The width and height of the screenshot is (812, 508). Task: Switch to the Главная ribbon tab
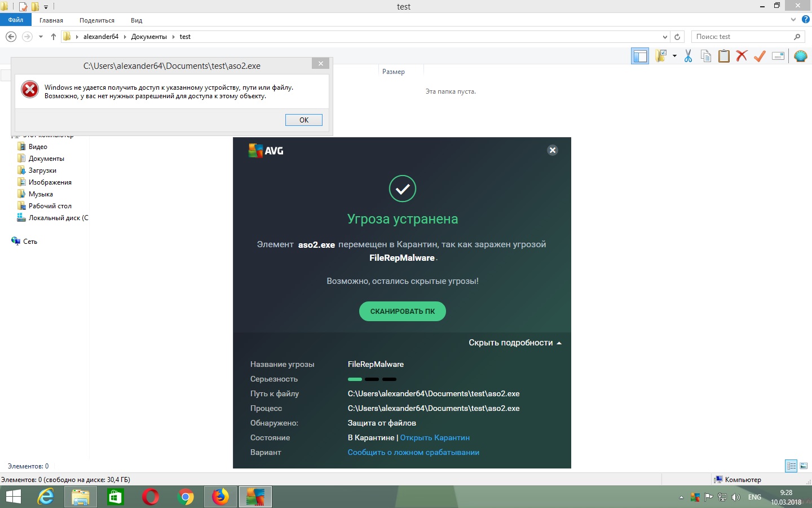(x=51, y=20)
